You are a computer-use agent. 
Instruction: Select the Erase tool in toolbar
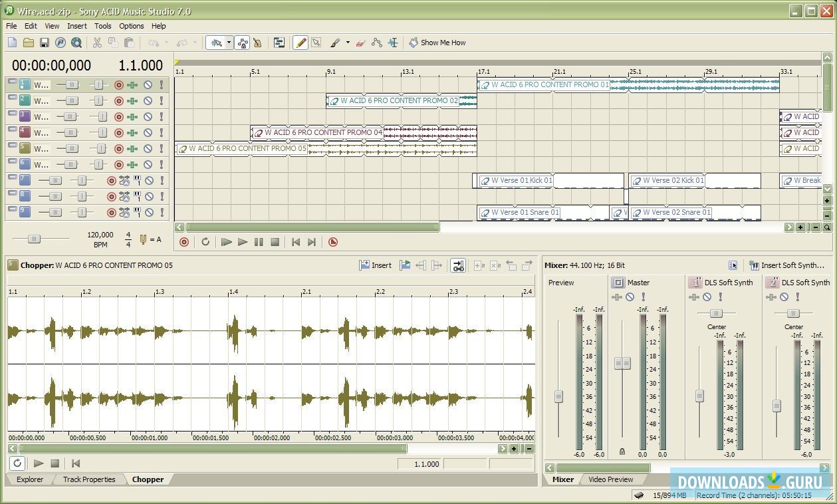tap(361, 43)
